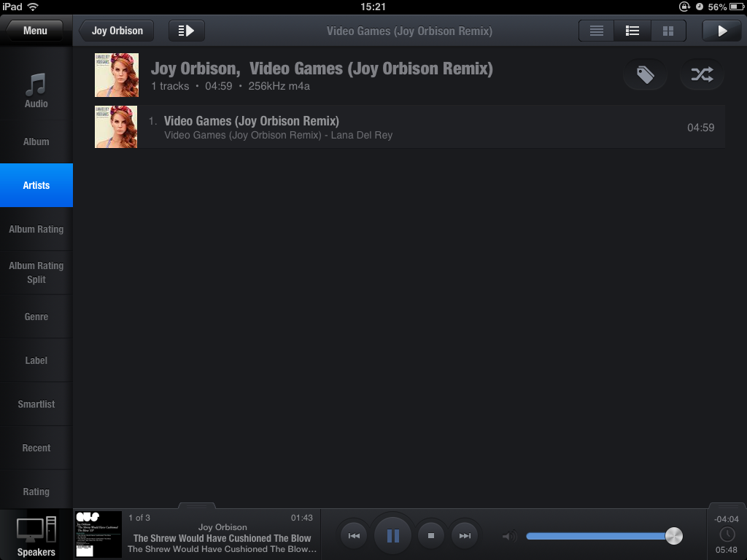The image size is (747, 560).
Task: Expand the now playing pull-up handle
Action: [197, 506]
